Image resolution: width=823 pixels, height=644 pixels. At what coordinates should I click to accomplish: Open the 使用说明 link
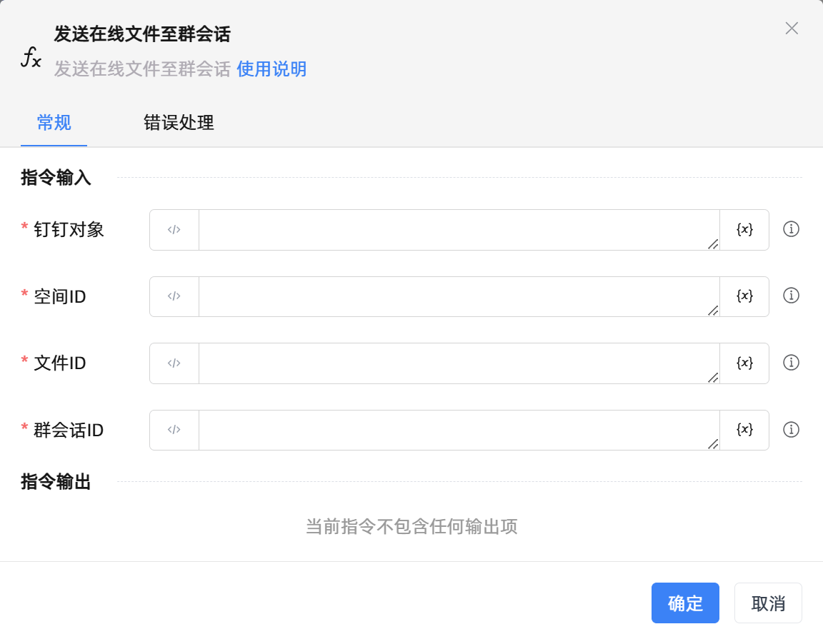271,69
